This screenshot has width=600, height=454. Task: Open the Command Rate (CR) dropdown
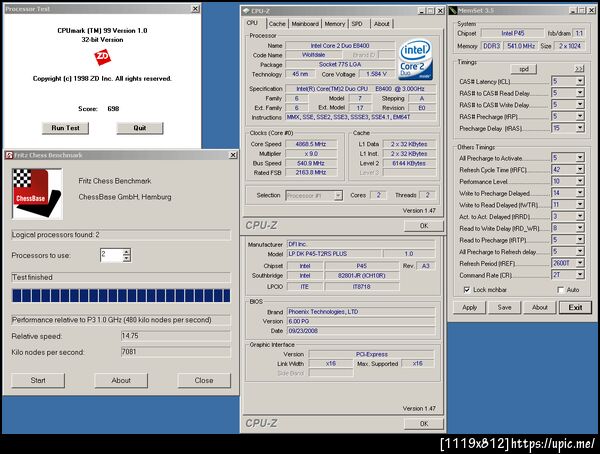(580, 275)
